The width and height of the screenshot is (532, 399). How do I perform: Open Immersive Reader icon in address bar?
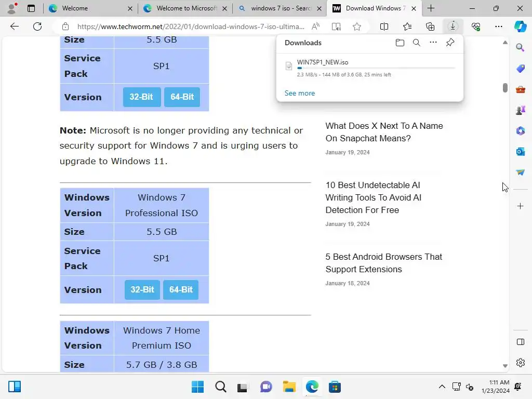pyautogui.click(x=336, y=26)
